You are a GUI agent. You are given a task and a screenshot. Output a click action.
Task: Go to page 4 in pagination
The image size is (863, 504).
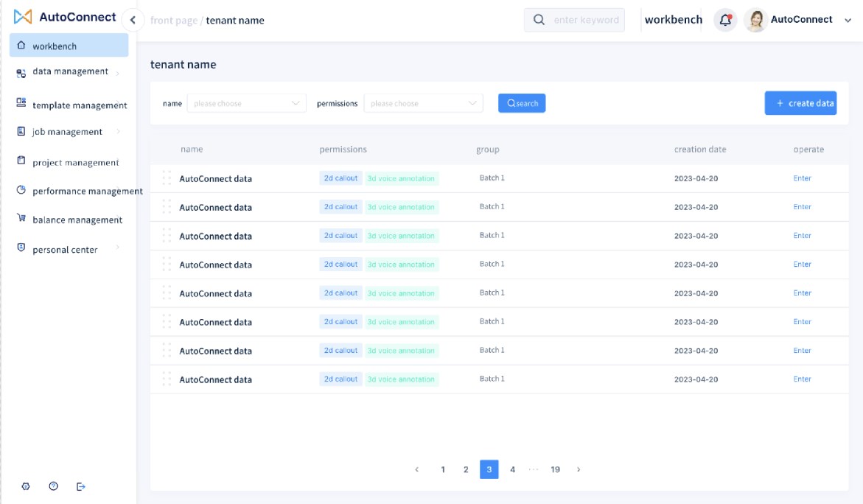coord(512,469)
